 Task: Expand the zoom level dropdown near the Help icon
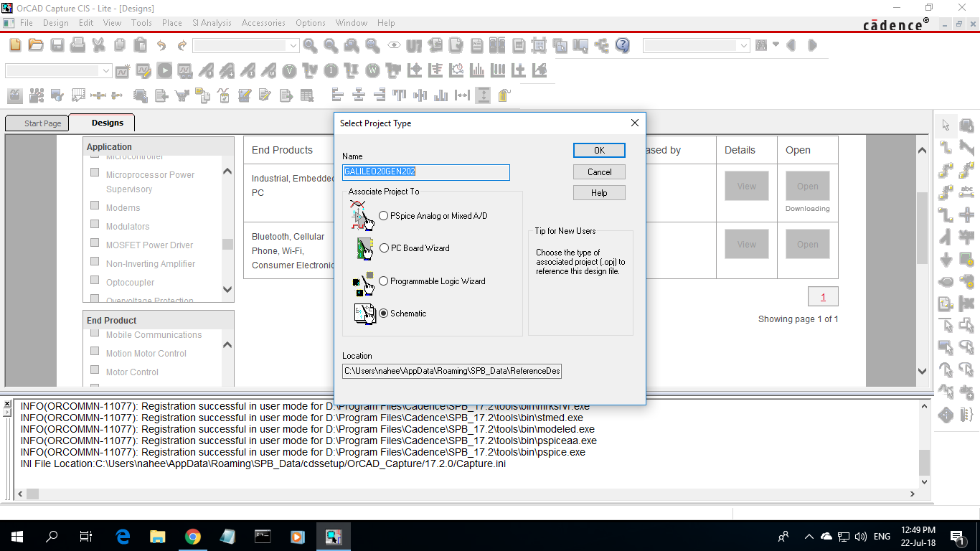[745, 44]
